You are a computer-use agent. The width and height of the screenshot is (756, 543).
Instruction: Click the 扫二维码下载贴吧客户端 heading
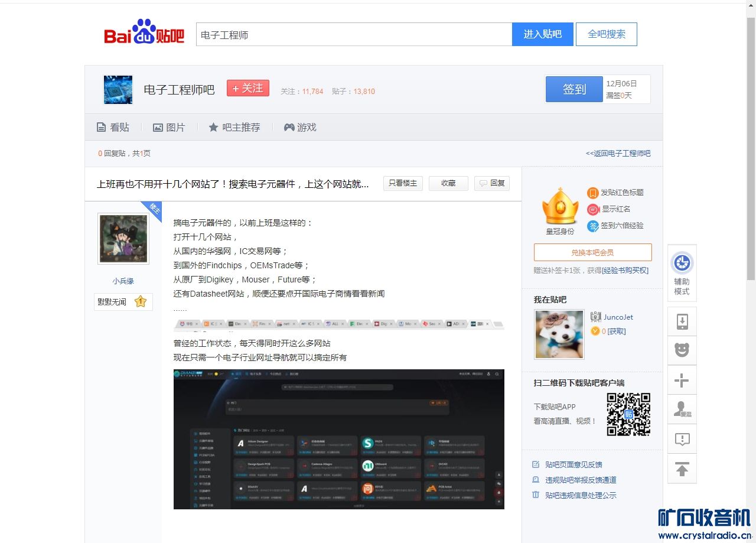tap(579, 383)
